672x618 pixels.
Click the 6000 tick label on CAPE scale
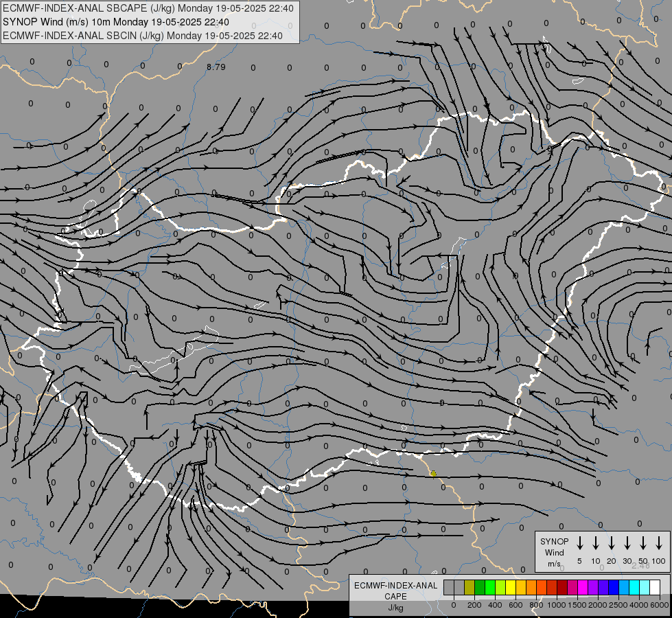pos(660,605)
